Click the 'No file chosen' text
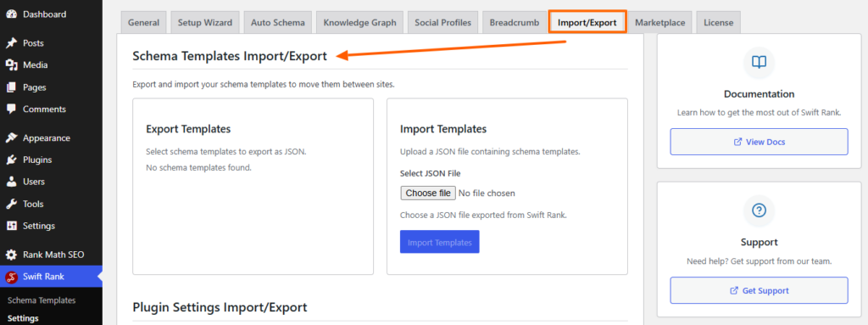868x325 pixels. coord(487,193)
